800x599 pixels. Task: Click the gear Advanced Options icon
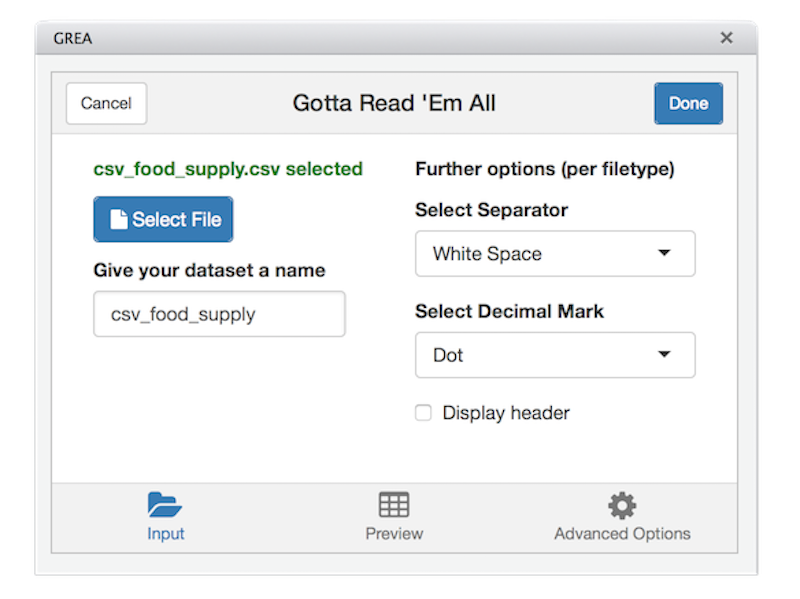point(622,505)
